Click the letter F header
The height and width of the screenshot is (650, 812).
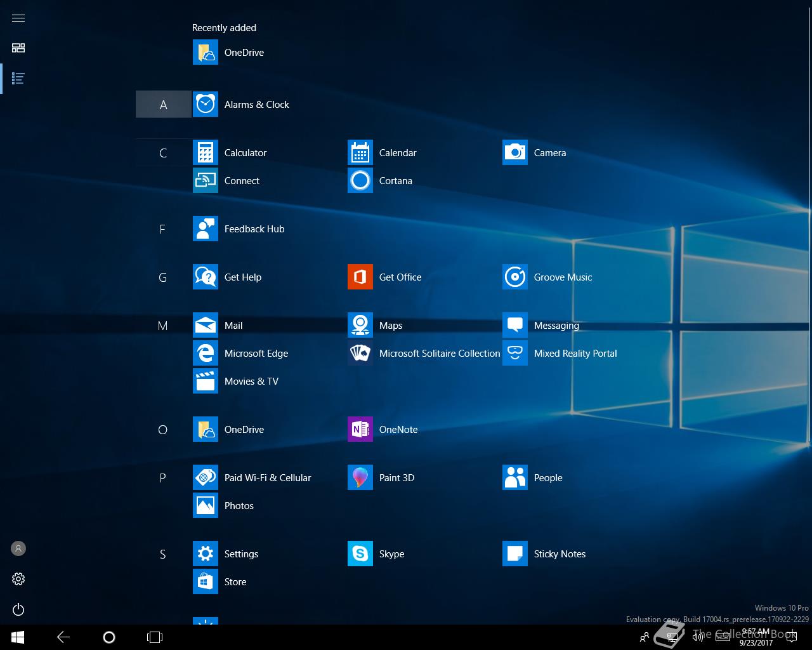point(163,229)
